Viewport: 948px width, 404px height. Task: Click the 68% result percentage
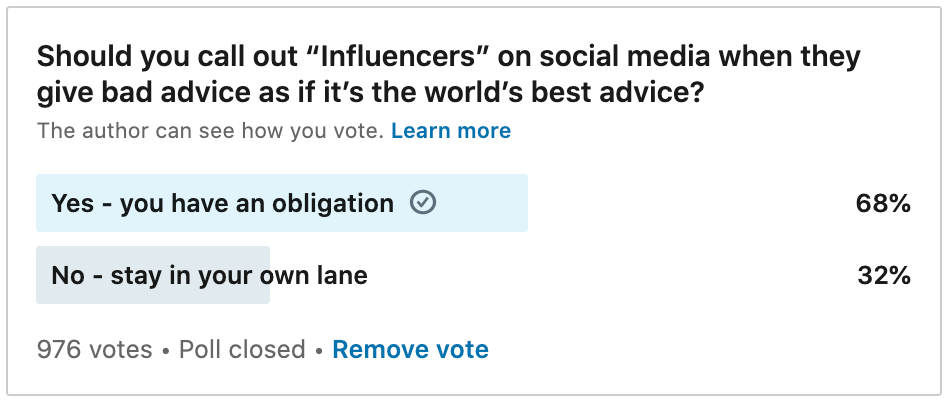[883, 203]
